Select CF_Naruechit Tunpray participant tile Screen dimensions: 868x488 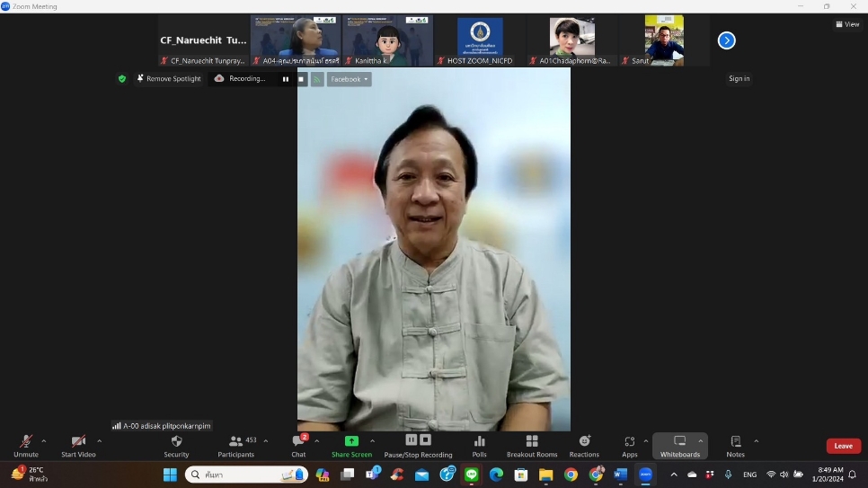203,40
